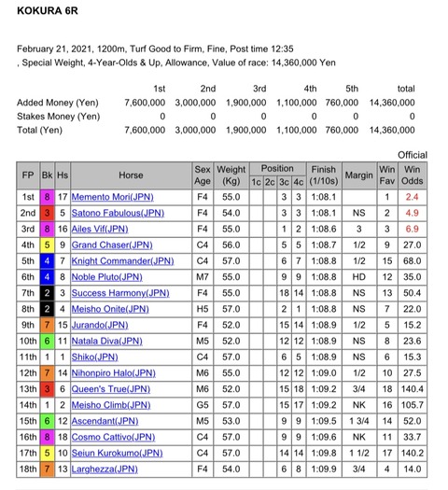Click the Bk column header
Image resolution: width=448 pixels, height=490 pixels.
(x=48, y=175)
